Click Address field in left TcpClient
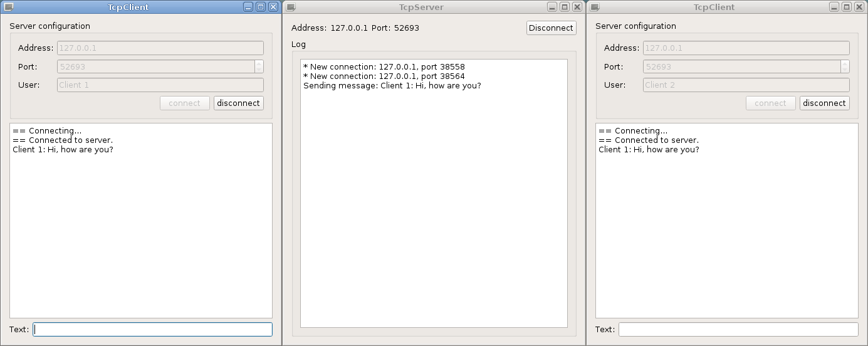Viewport: 868px width, 346px height. (x=160, y=48)
